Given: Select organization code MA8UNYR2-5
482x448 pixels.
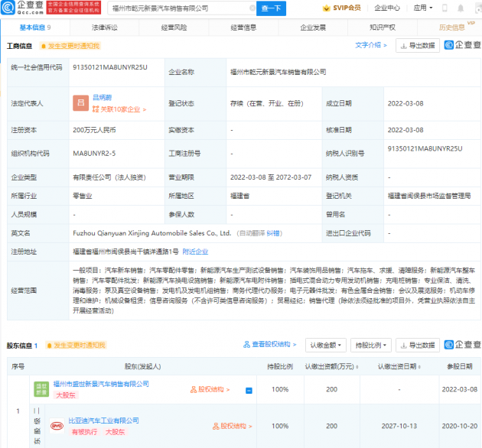Looking at the screenshot, I should click(94, 154).
